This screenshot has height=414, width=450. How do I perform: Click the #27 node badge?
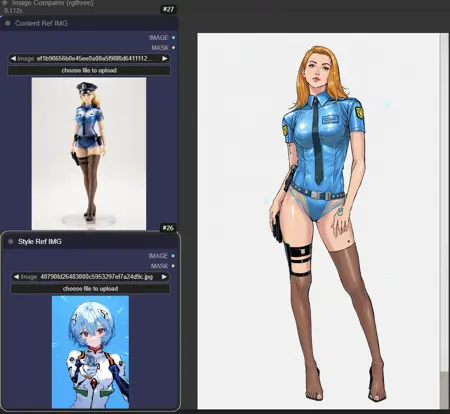168,9
